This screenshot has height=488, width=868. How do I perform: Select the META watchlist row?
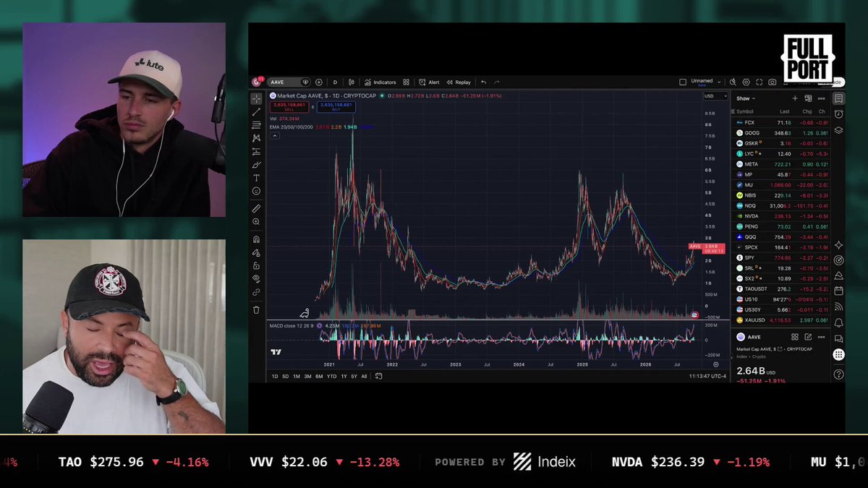781,164
